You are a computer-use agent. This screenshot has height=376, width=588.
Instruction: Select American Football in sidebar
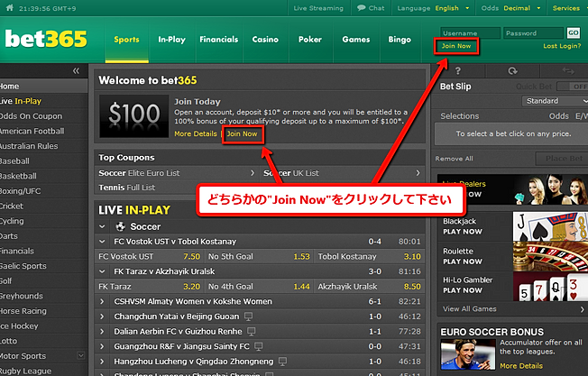(43, 131)
